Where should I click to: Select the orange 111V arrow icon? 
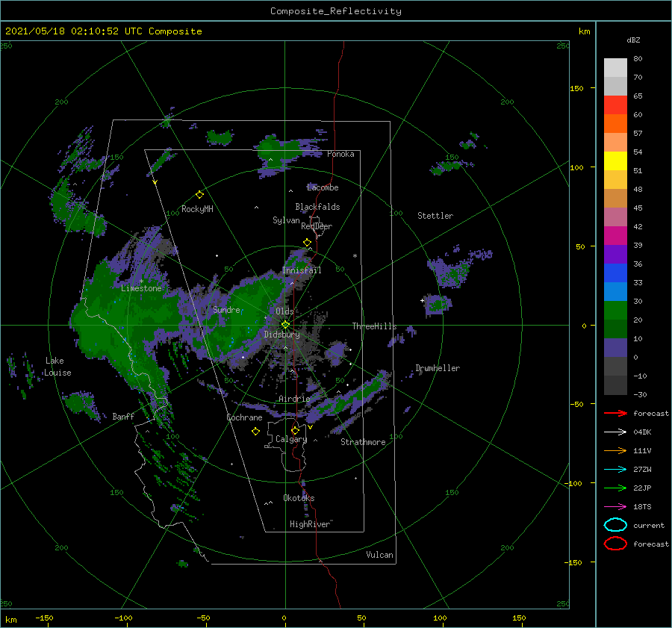coord(615,450)
